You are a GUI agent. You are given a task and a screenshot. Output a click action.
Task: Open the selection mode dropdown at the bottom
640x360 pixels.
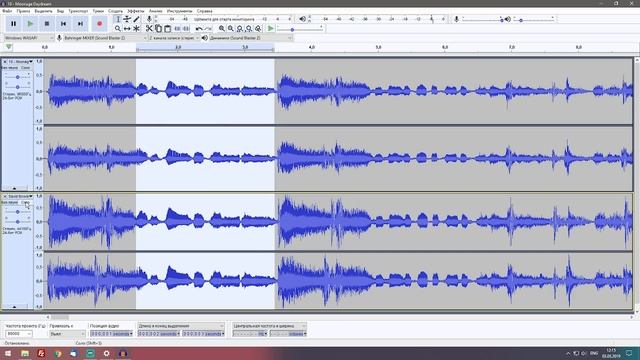181,326
